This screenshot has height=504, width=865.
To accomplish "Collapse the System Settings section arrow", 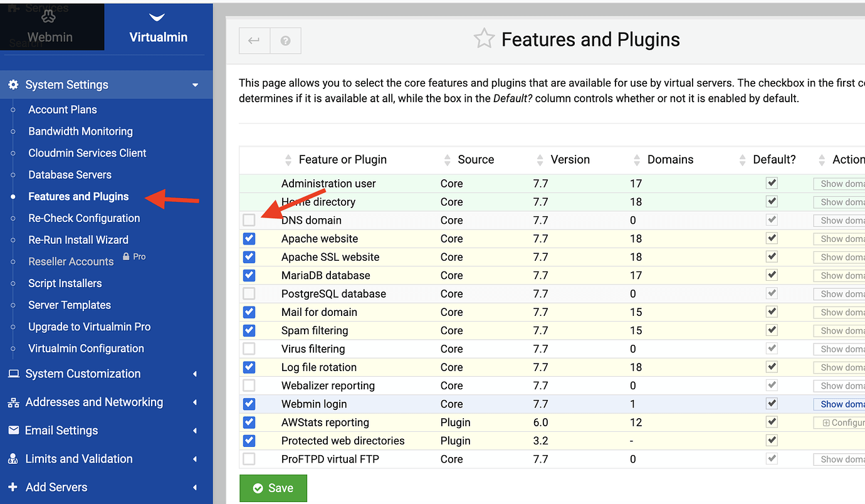I will click(195, 85).
